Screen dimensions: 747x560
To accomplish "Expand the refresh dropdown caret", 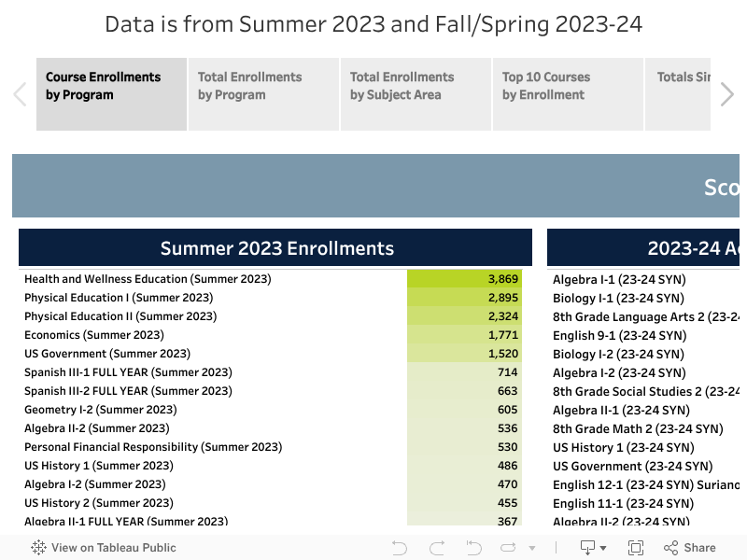I will click(532, 548).
